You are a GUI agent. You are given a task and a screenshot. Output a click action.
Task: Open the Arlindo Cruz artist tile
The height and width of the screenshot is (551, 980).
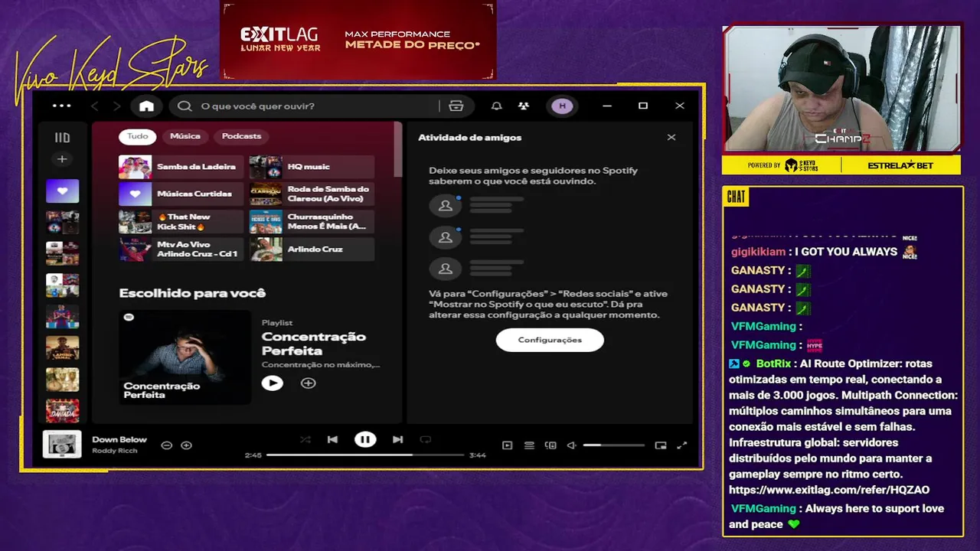(x=312, y=249)
